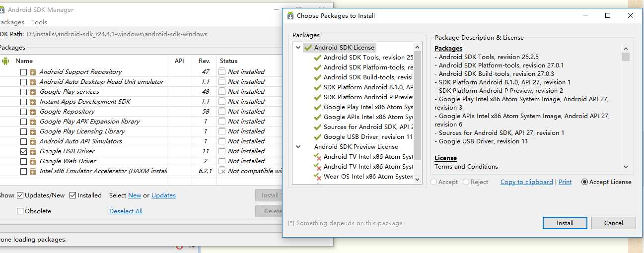Click package icon beside Google Play services
The height and width of the screenshot is (253, 644).
(x=33, y=92)
